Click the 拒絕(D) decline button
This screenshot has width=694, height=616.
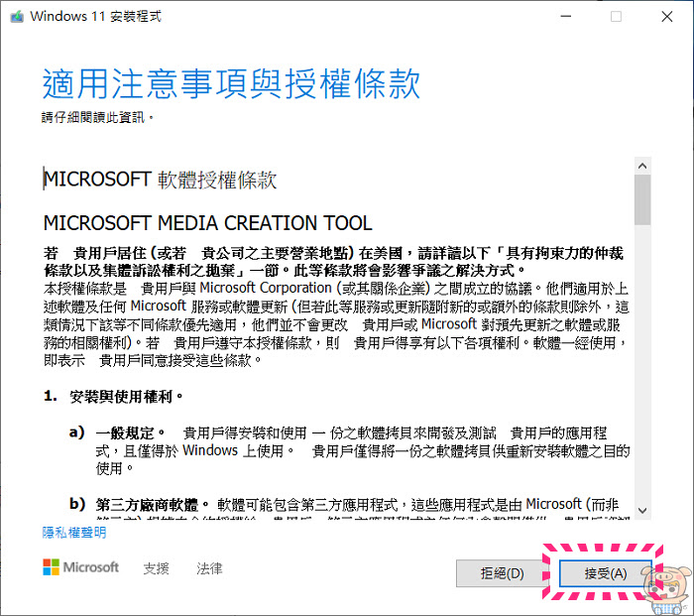click(x=502, y=573)
